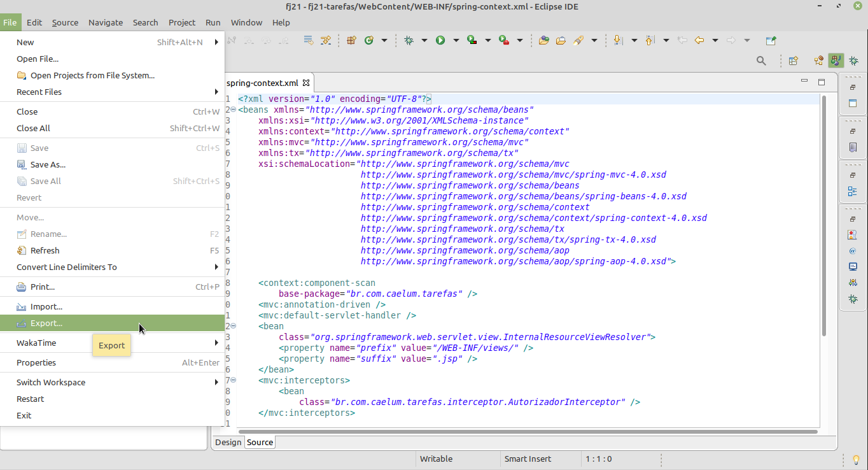Click the editor's vertical scrollbar
Image resolution: width=868 pixels, height=470 pixels.
point(824,217)
